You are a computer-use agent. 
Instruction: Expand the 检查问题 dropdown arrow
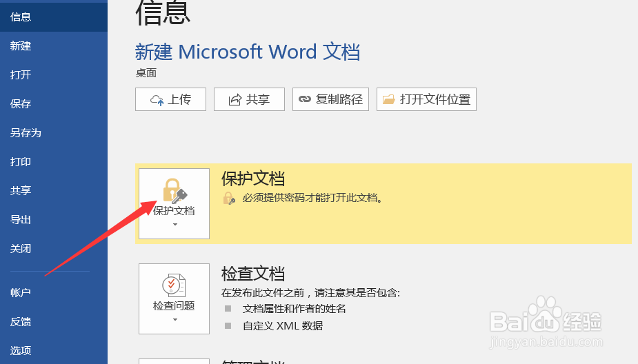[x=175, y=320]
